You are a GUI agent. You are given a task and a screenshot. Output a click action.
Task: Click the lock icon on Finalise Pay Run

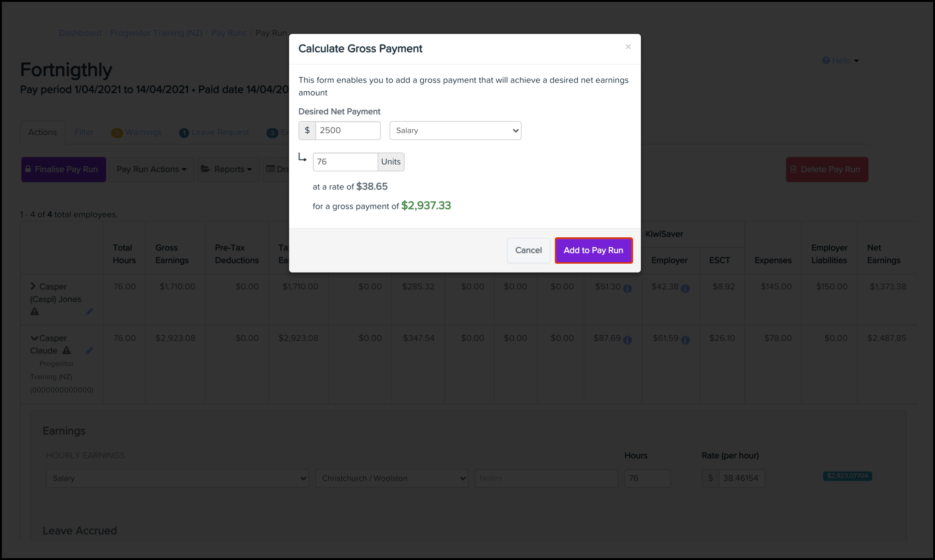[x=28, y=169]
